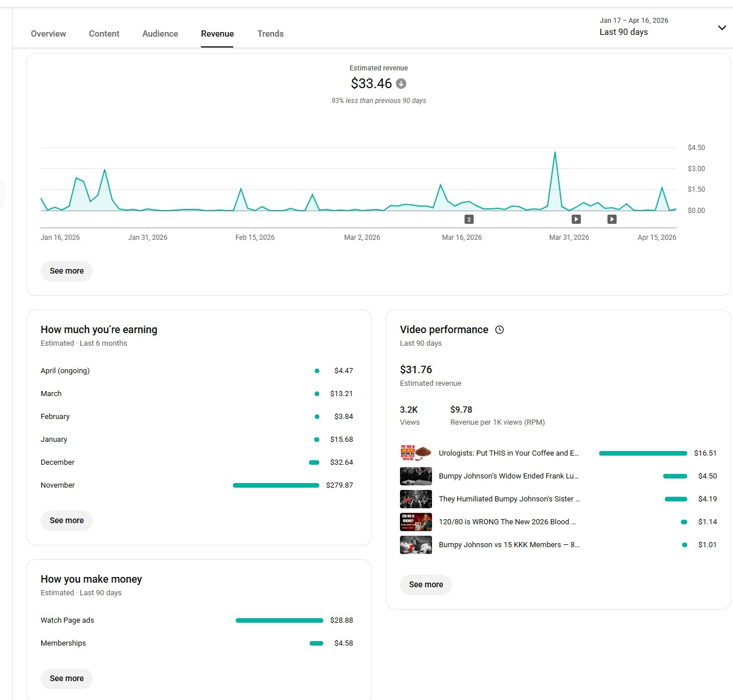Click the clock icon next to Video performance
This screenshot has height=700, width=733.
point(500,330)
